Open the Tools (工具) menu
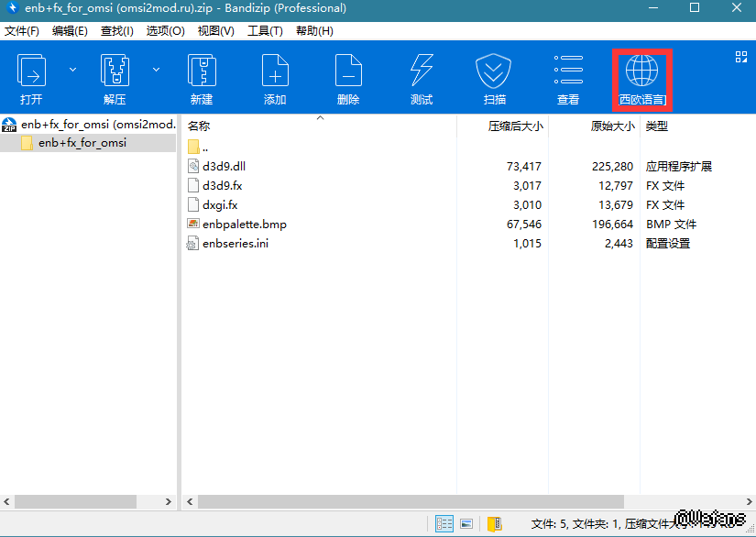Screen dimensions: 756x537 click(265, 31)
